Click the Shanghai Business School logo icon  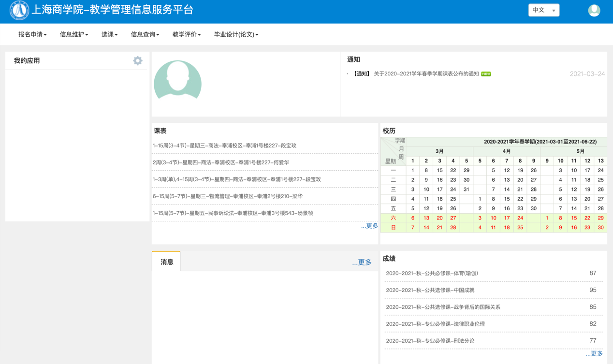point(19,10)
